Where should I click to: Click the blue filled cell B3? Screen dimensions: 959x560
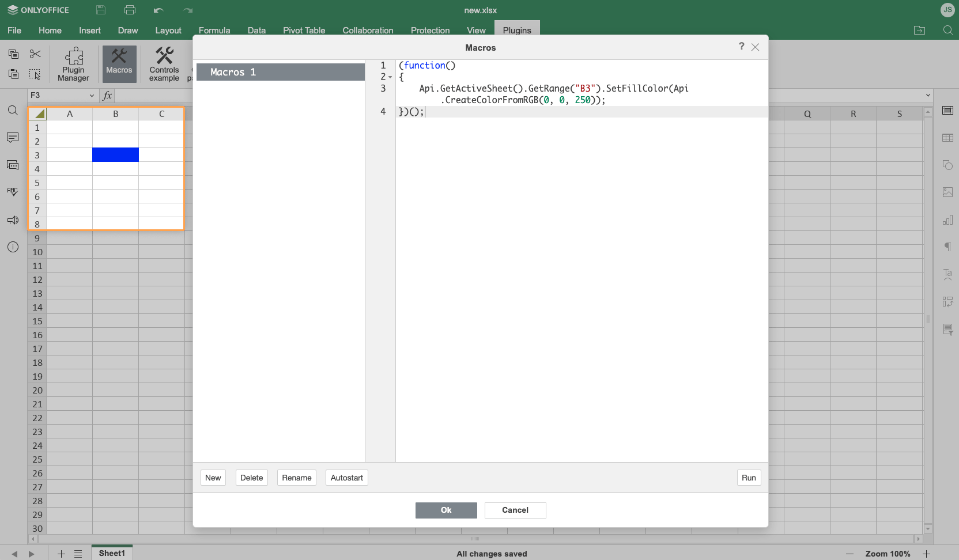115,155
